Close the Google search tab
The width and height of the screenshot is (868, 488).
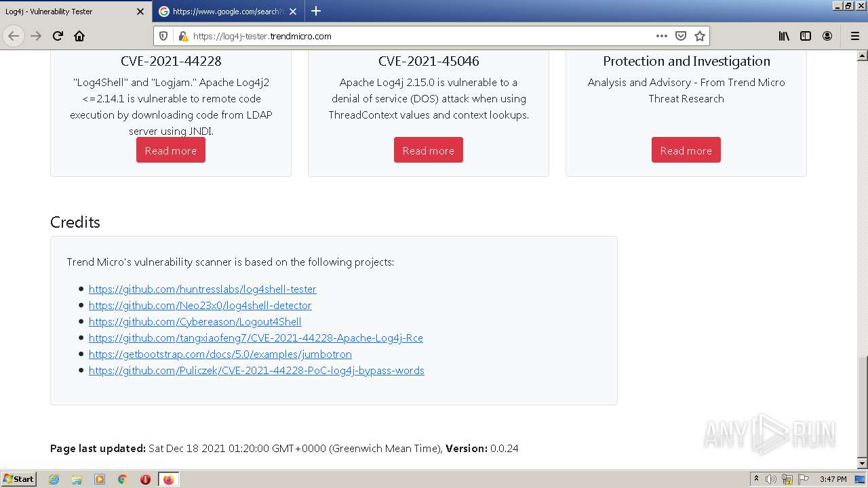pyautogui.click(x=293, y=12)
